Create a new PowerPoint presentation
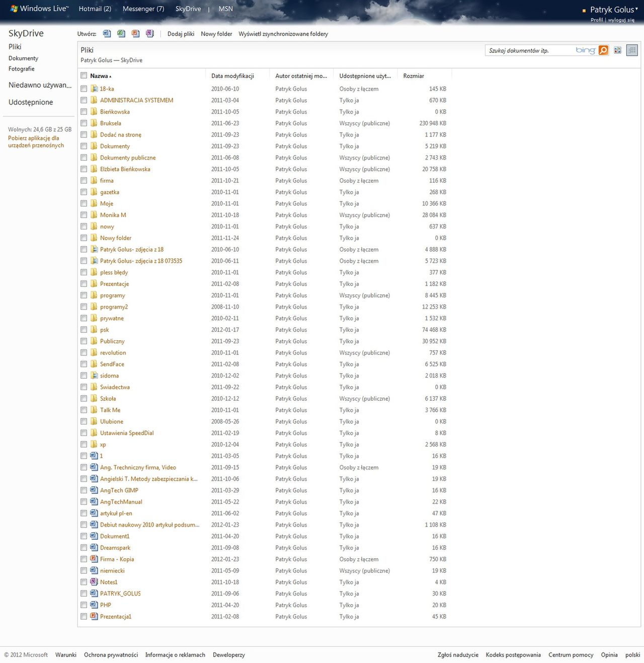Image resolution: width=644 pixels, height=663 pixels. pos(135,34)
